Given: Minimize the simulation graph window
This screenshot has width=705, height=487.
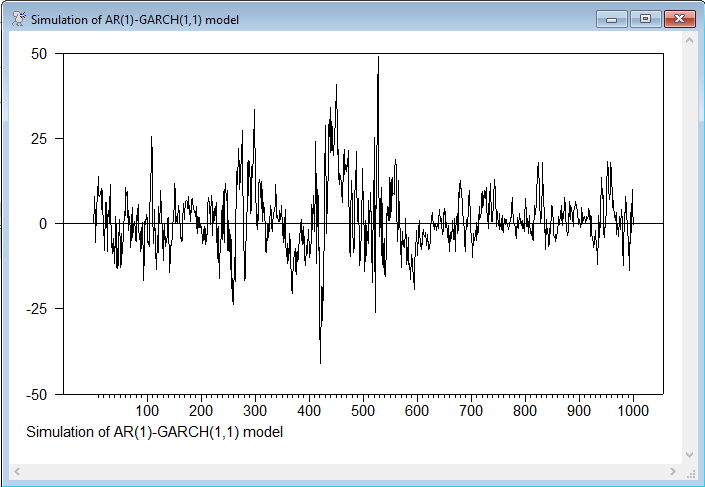Looking at the screenshot, I should 611,18.
